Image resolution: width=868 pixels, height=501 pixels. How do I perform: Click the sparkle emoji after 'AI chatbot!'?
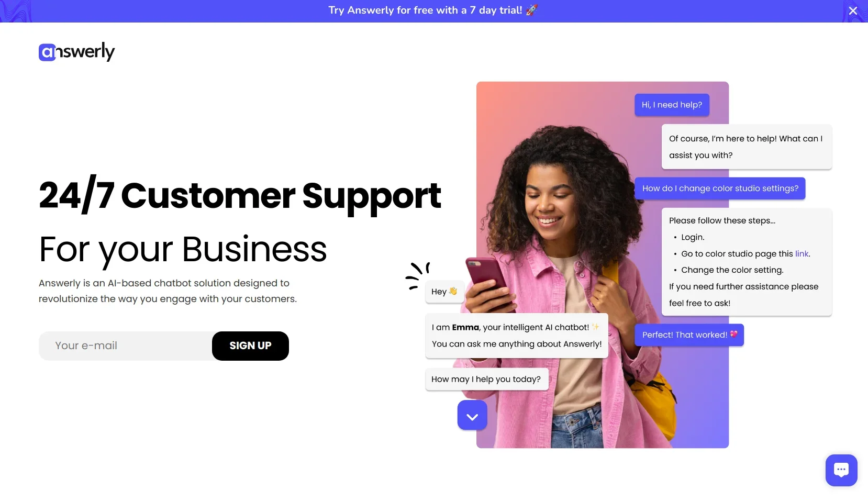pos(595,327)
